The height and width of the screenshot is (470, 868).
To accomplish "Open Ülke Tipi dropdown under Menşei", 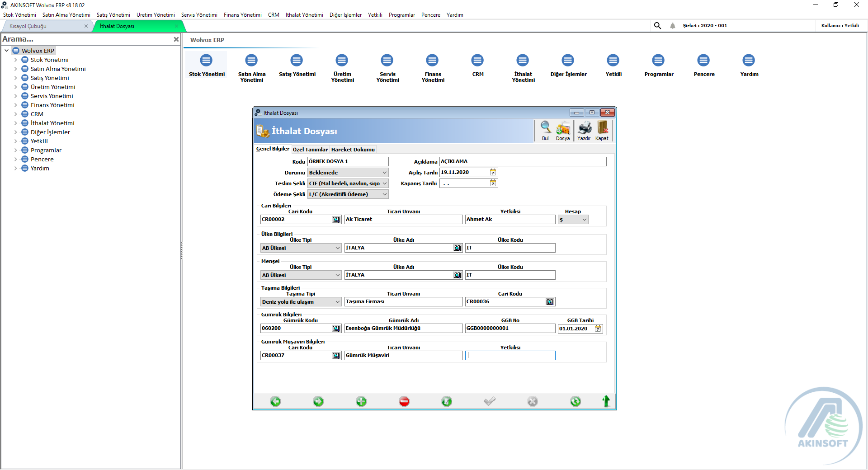I will pyautogui.click(x=301, y=275).
